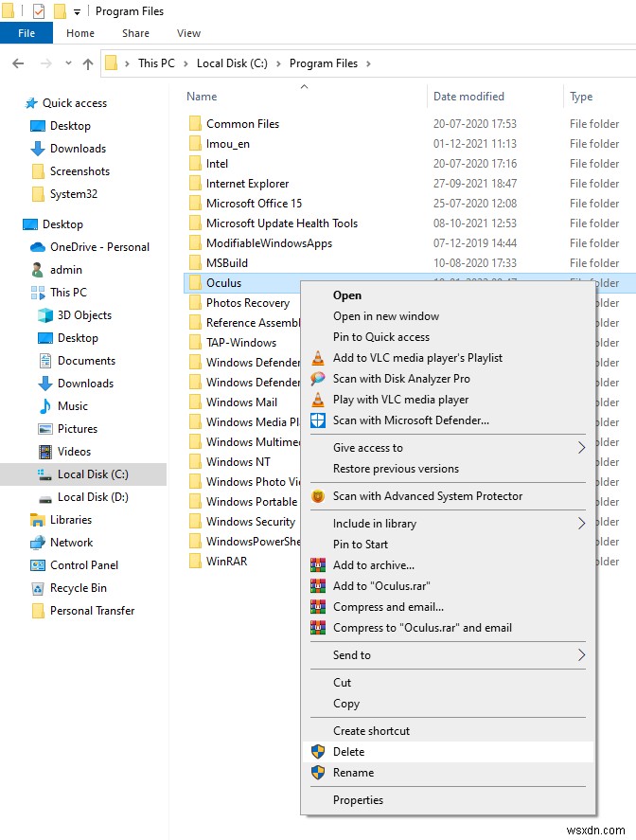Click the Properties checkmark icon in title bar
The width and height of the screenshot is (636, 840).
pyautogui.click(x=39, y=11)
